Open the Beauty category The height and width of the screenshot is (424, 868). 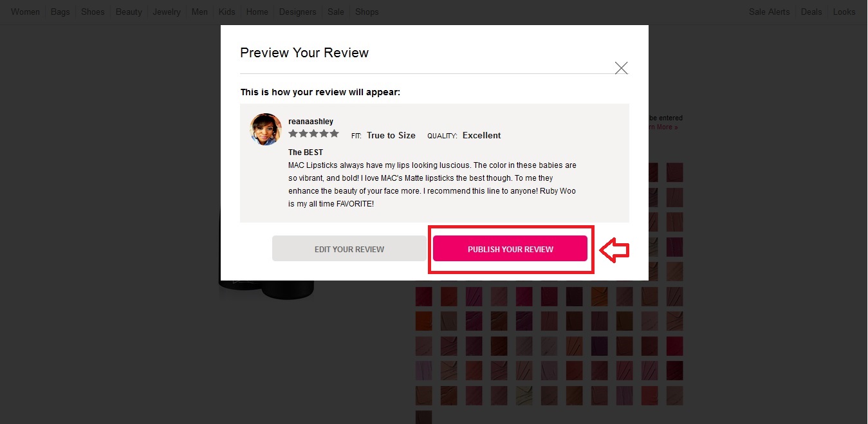pos(129,12)
